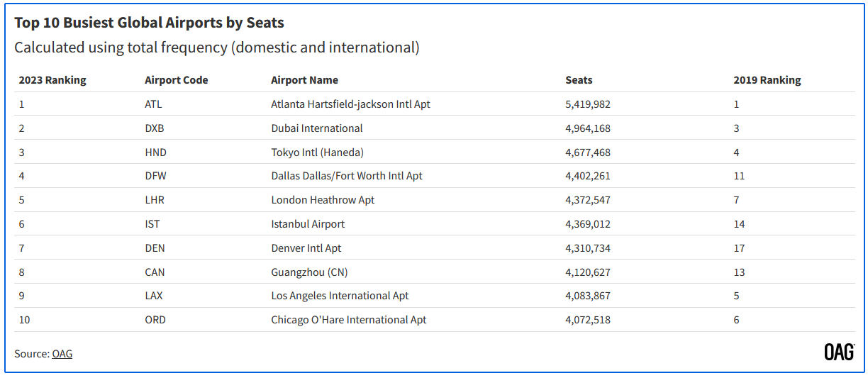Click the 2023 Ranking column header
Image resolution: width=868 pixels, height=378 pixels.
[52, 80]
